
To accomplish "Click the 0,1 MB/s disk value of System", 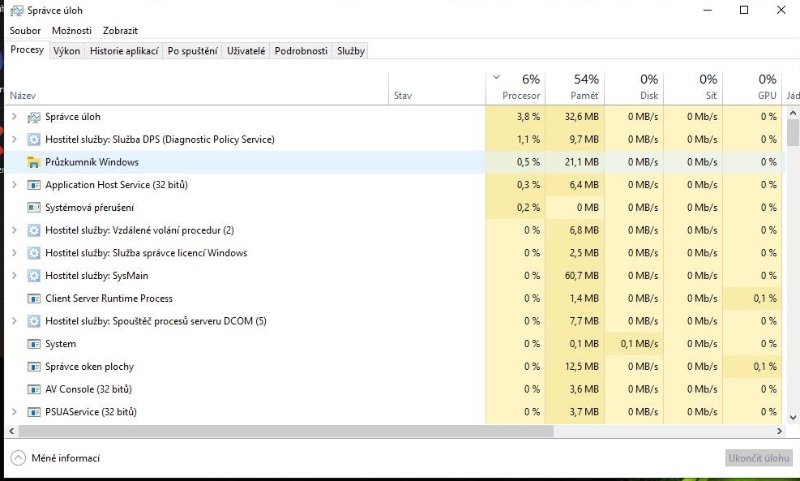I will pos(639,344).
